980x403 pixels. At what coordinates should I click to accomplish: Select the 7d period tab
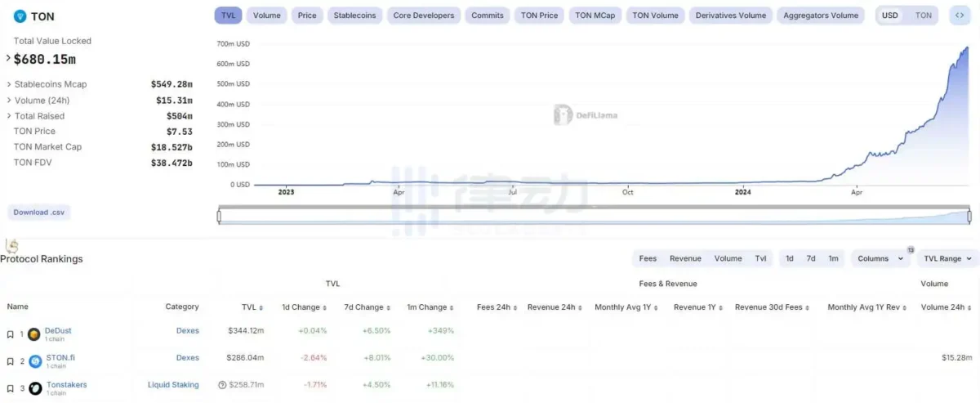[811, 258]
